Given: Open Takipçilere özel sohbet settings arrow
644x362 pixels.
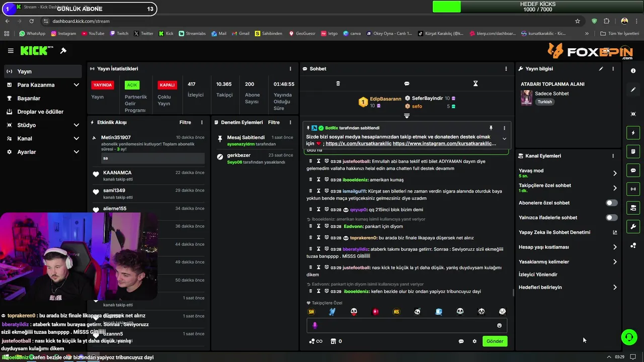Looking at the screenshot, I should point(615,188).
